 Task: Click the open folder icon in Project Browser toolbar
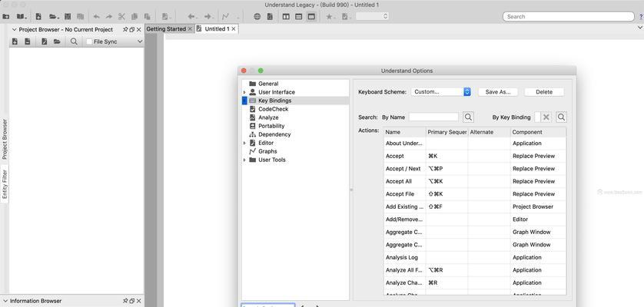[57, 41]
